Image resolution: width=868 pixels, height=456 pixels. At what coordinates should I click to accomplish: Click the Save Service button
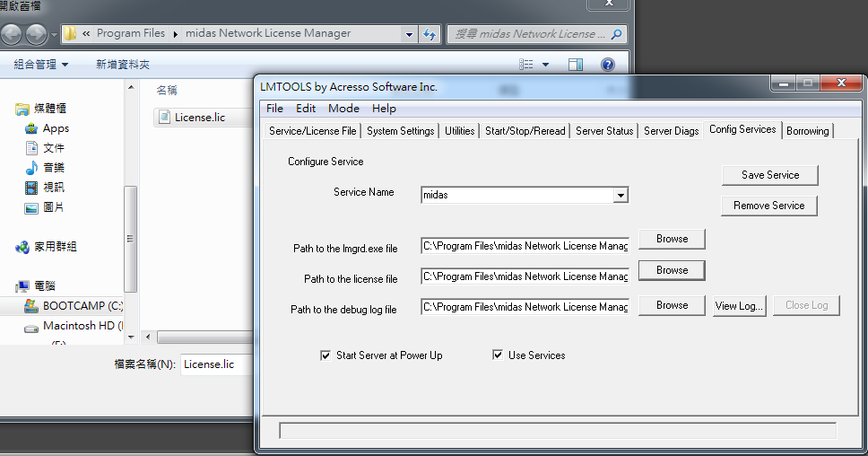(769, 175)
